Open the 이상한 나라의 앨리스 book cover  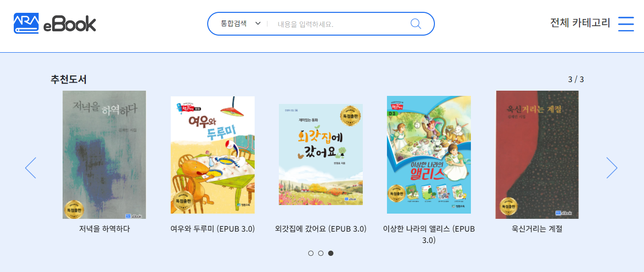(x=429, y=155)
